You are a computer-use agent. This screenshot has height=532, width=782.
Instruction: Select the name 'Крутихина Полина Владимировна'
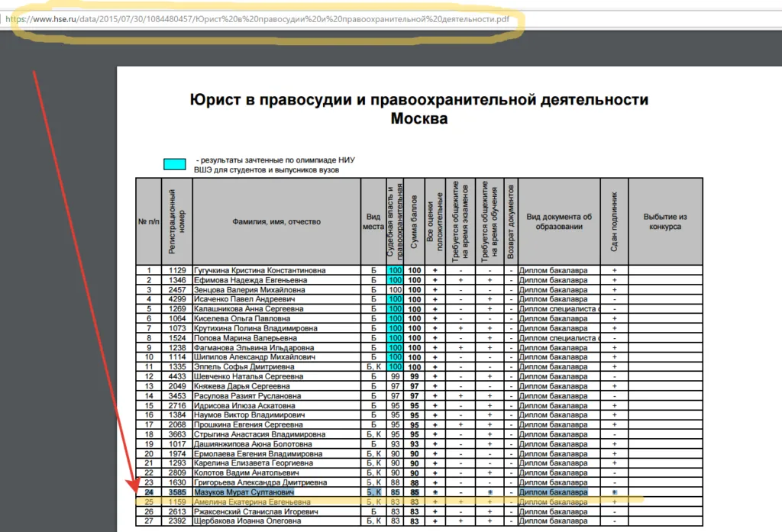(x=255, y=328)
